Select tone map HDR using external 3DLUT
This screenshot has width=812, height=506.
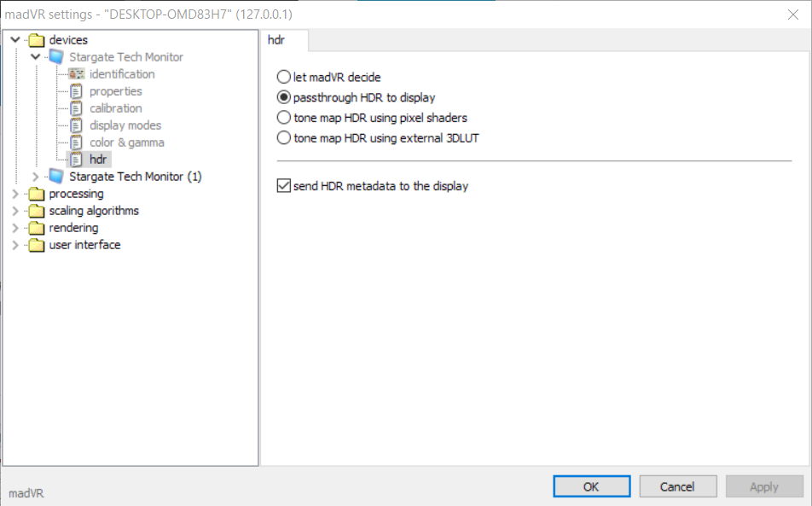coord(285,138)
